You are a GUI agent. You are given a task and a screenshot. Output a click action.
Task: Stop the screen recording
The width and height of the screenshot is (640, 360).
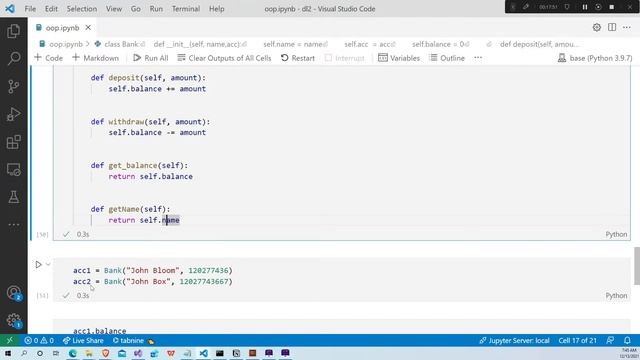(611, 7)
